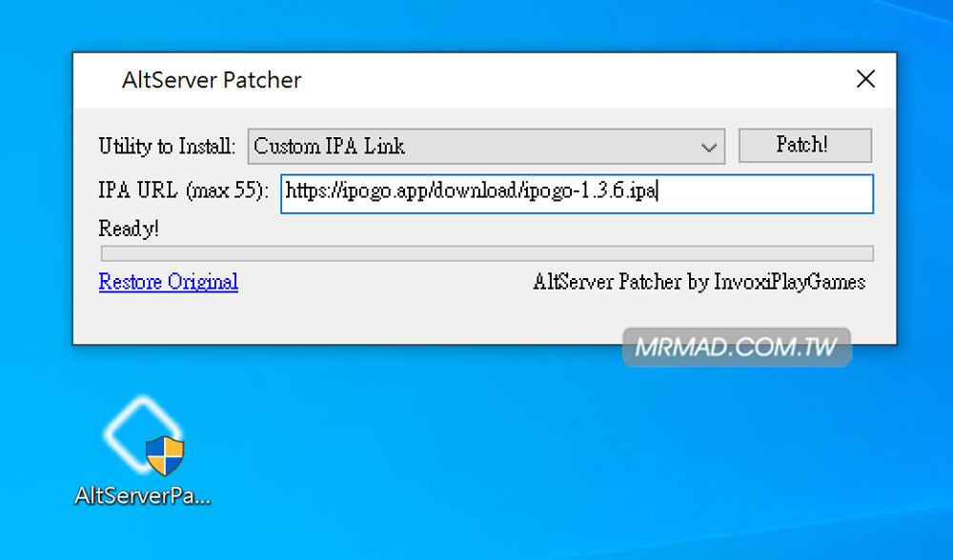Click the AltServer Patcher by InvoxiPlayGames credit
This screenshot has height=560, width=953.
tap(699, 283)
